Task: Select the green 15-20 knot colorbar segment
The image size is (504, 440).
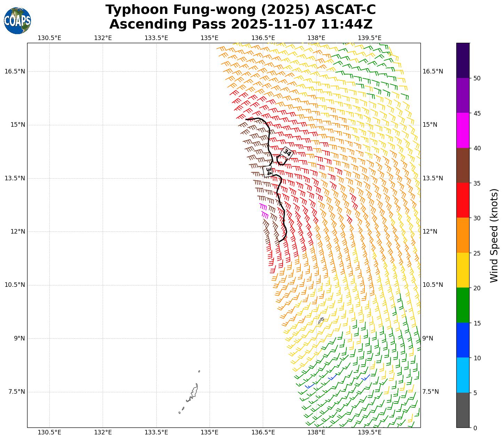Action: point(463,305)
